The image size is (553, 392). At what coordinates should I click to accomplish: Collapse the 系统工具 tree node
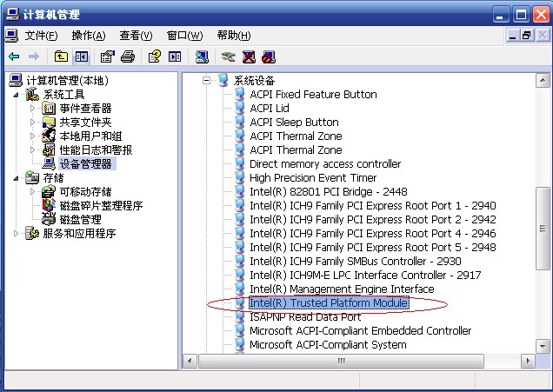click(x=16, y=95)
